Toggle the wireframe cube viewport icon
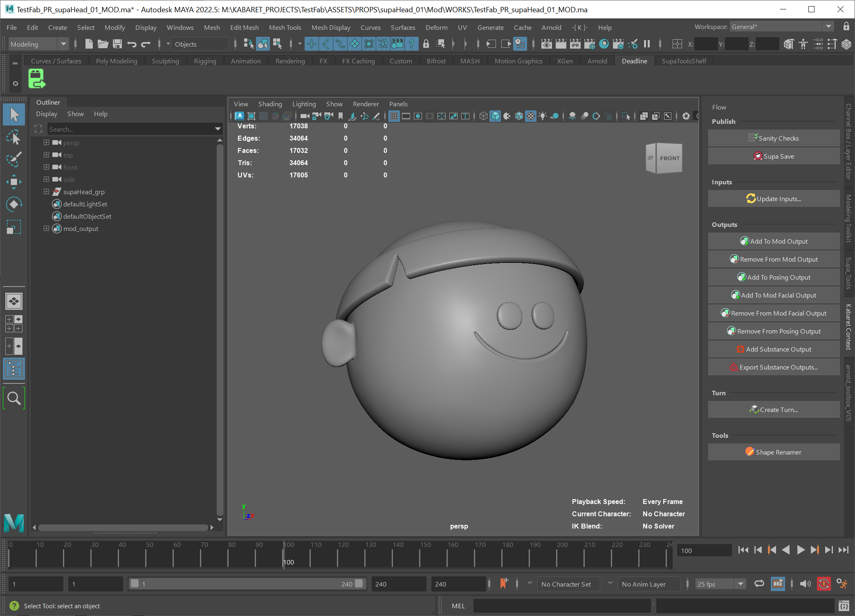The image size is (855, 616). [x=483, y=116]
